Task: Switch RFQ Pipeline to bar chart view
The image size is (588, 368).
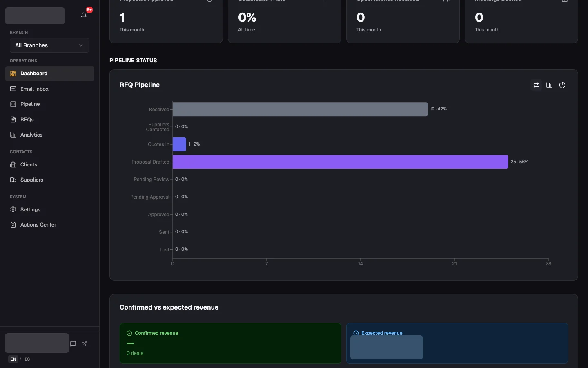Action: (x=549, y=85)
